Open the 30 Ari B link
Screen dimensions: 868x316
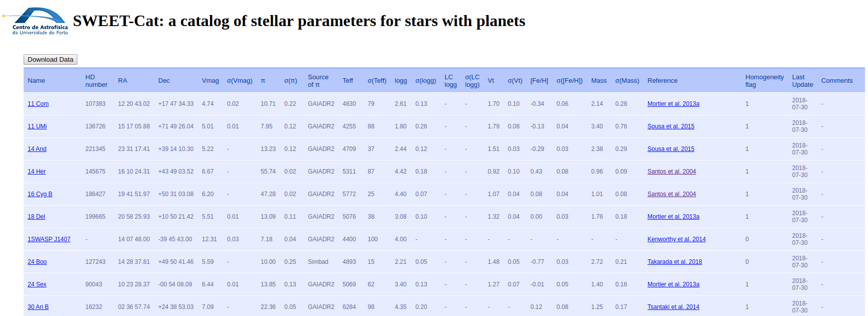pyautogui.click(x=38, y=307)
